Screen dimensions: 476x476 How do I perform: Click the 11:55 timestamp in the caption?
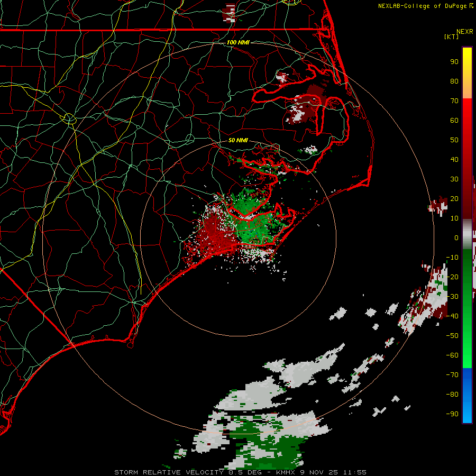(x=355, y=472)
